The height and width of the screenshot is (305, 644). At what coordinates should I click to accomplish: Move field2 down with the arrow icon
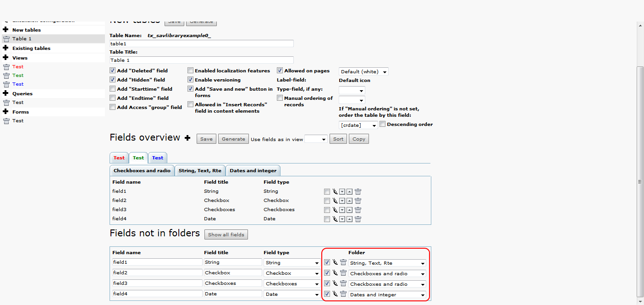point(342,201)
